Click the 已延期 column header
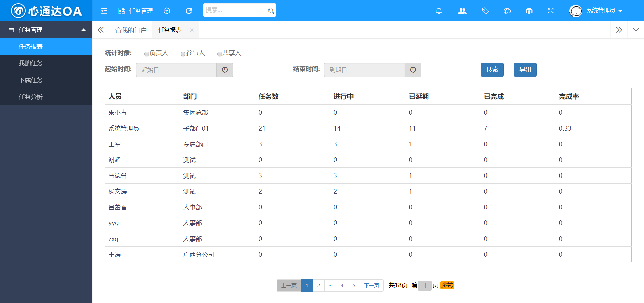 pyautogui.click(x=419, y=96)
